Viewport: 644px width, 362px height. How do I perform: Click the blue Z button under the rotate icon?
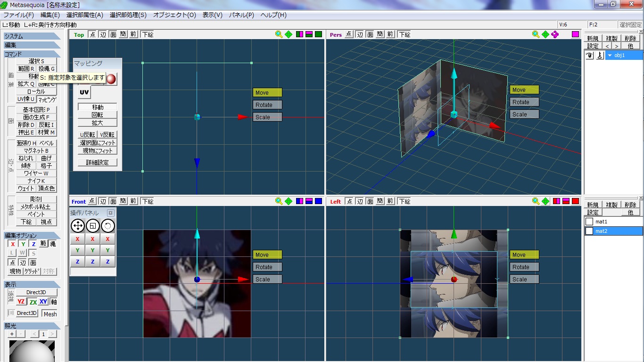108,262
